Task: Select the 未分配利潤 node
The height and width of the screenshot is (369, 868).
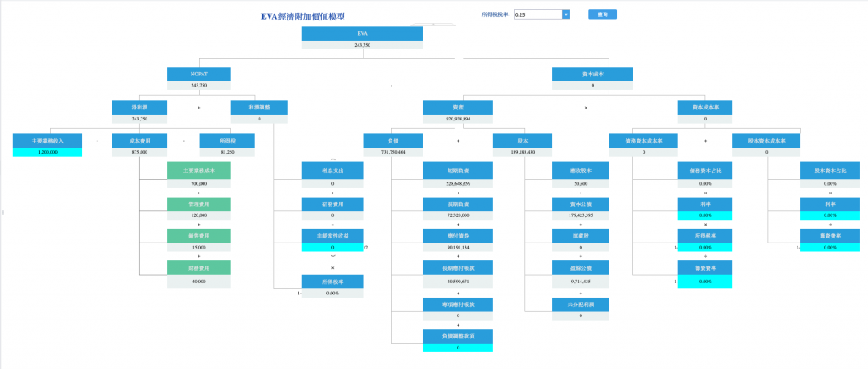Action: [580, 305]
